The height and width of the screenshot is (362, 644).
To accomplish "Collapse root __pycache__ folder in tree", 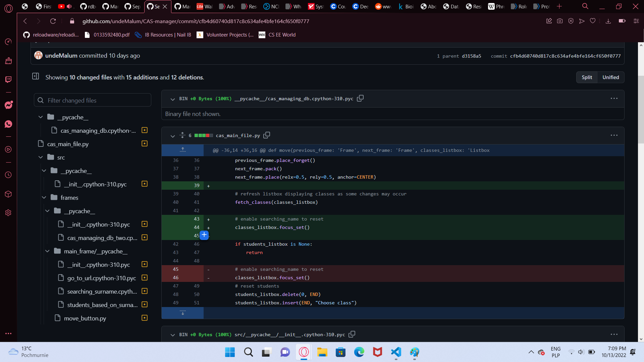I will tap(41, 117).
